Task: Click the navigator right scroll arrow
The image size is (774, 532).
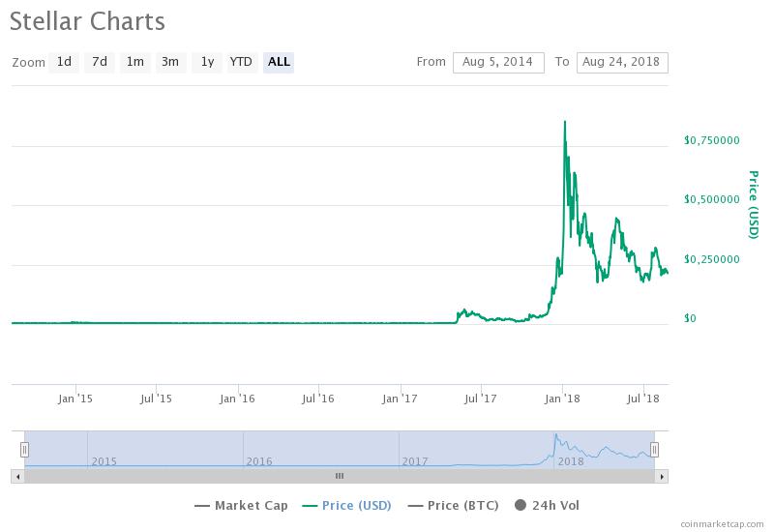Action: [662, 476]
